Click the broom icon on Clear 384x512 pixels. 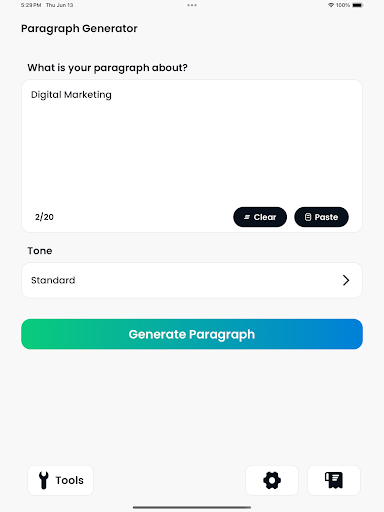coord(247,217)
